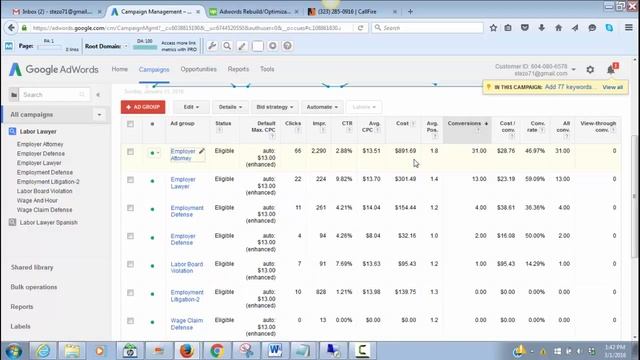This screenshot has width=640, height=360.
Task: Open the Reports tab in top navigation
Action: [238, 69]
